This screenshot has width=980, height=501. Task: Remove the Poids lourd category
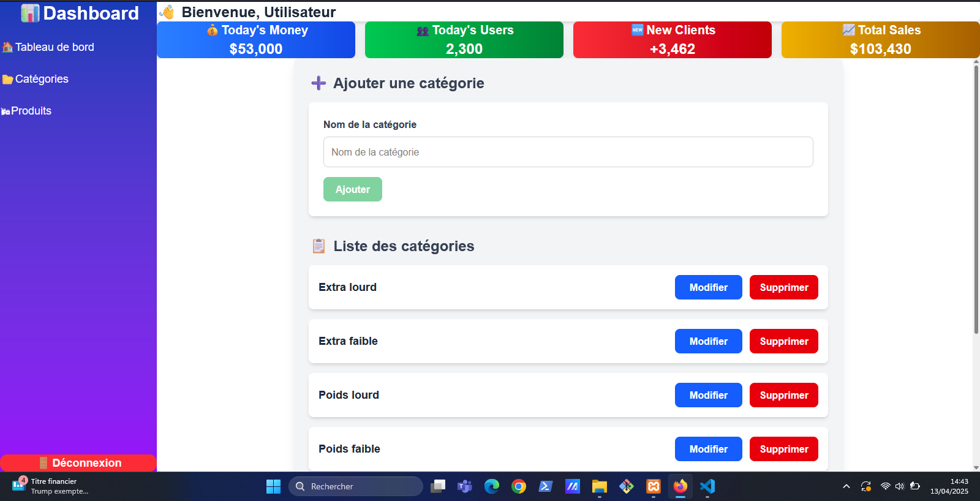(x=784, y=395)
